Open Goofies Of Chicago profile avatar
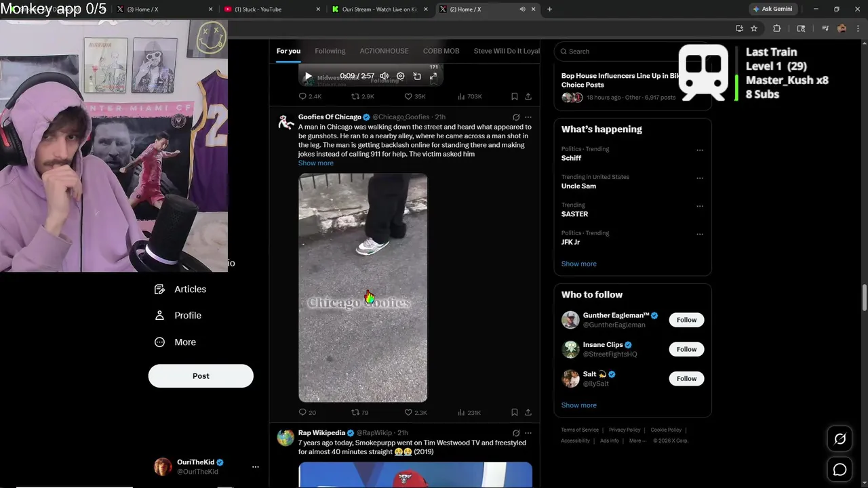868x488 pixels. [x=285, y=122]
